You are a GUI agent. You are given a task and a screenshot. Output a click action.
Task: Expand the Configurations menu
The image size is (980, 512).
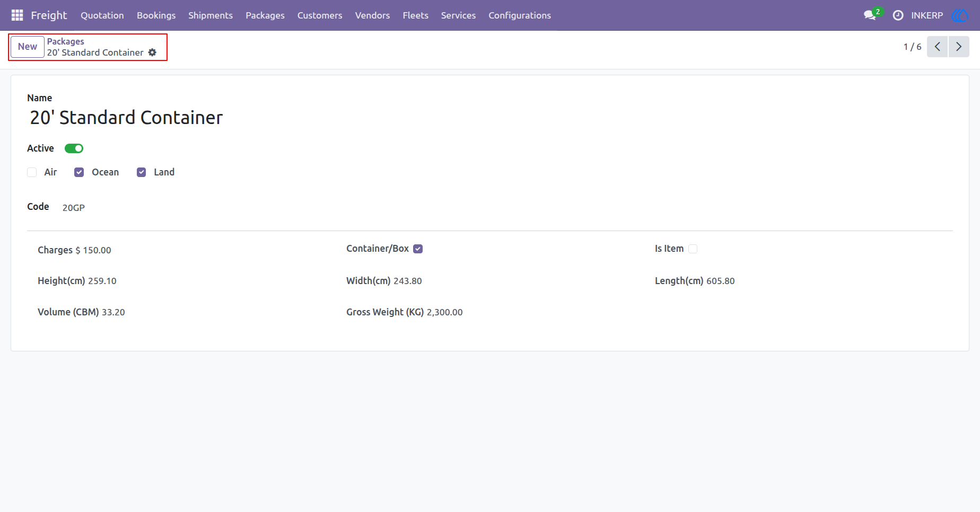pos(520,15)
